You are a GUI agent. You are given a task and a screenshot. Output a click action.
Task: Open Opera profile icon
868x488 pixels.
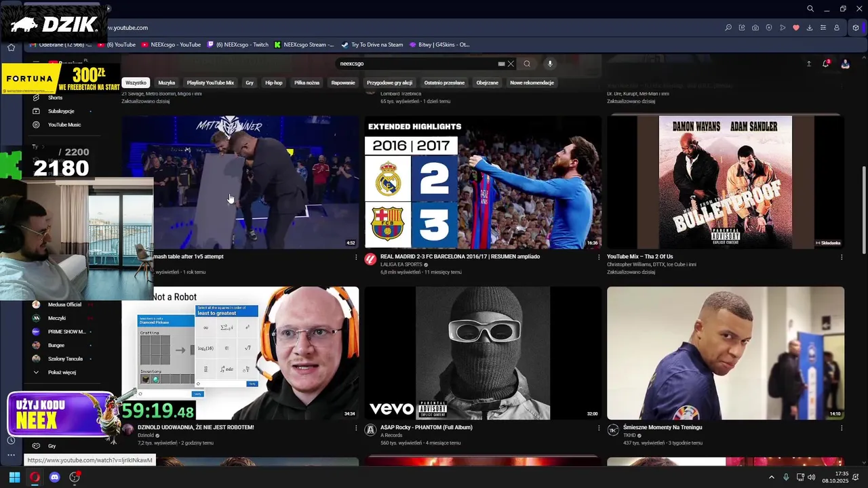[837, 28]
